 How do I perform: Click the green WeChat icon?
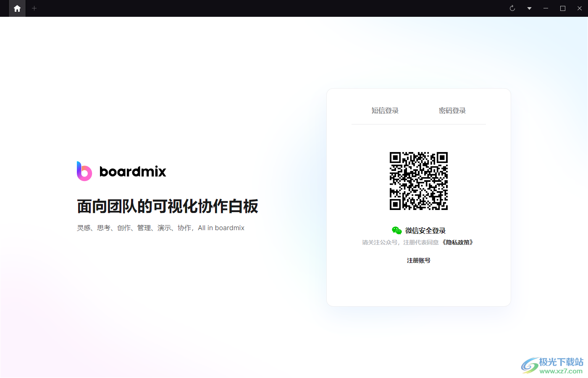(x=397, y=230)
